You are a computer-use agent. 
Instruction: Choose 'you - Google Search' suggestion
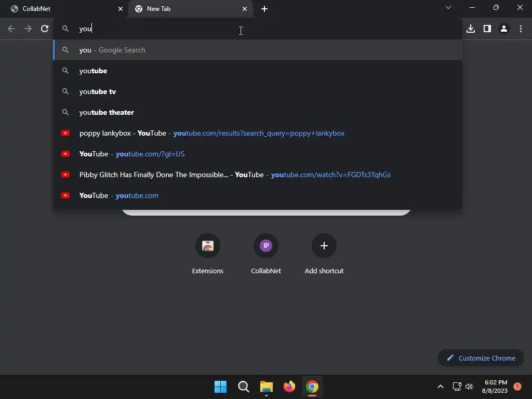click(x=258, y=50)
